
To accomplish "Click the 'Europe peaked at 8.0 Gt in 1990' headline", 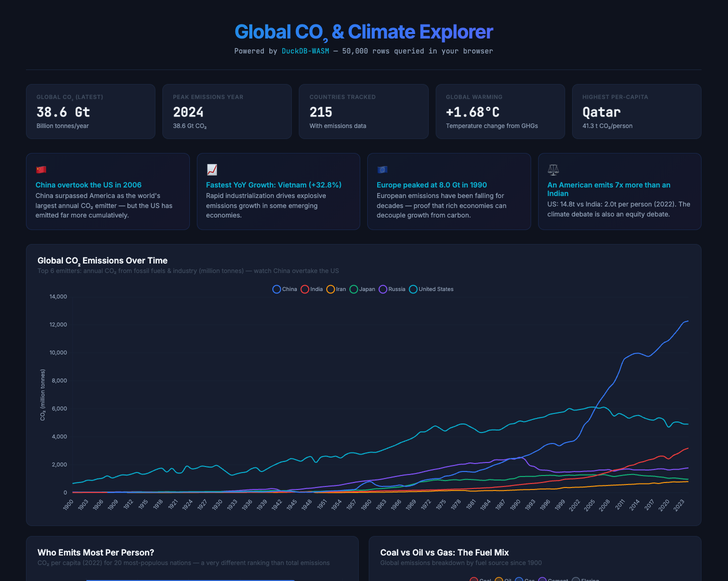I will pos(432,184).
